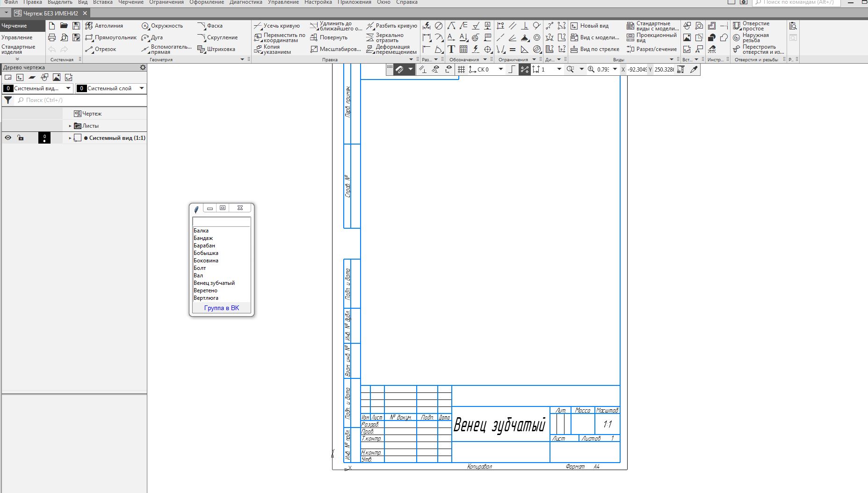
Task: Create a new document with the blank page icon
Action: [52, 26]
